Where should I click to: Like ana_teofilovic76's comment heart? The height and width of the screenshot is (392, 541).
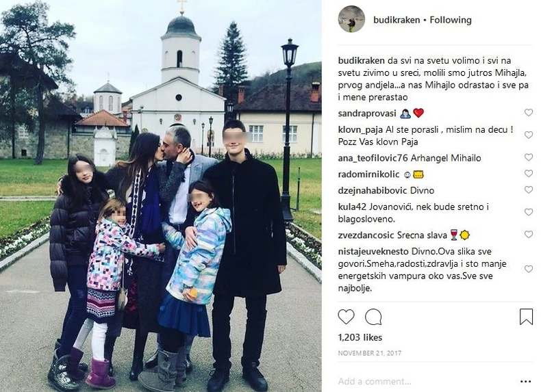click(x=529, y=157)
